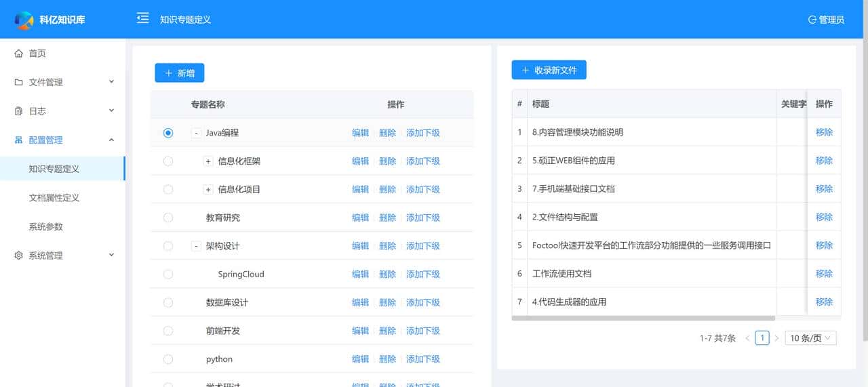This screenshot has width=868, height=387.
Task: Select the 信息化框架 radio button
Action: 168,161
